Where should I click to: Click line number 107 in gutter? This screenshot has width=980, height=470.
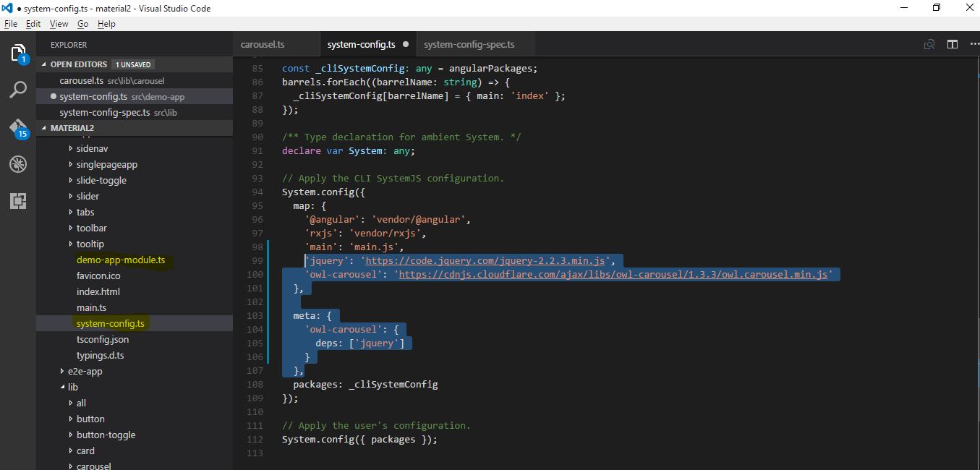point(255,370)
